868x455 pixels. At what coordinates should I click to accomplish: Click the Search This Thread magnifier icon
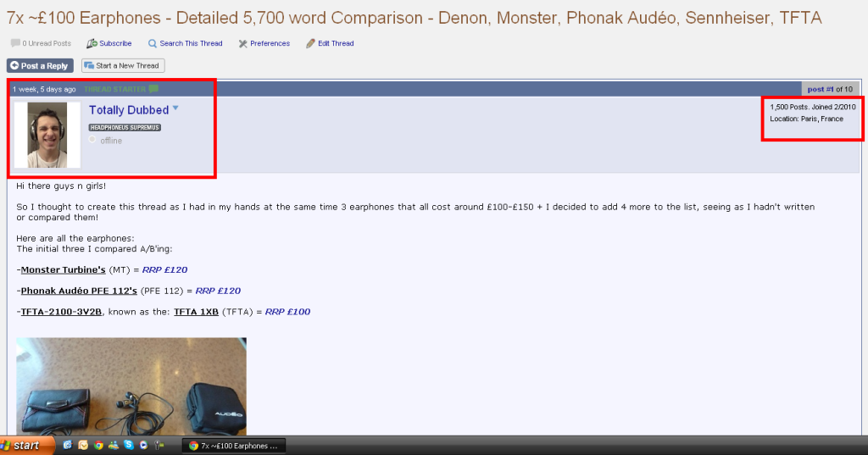click(153, 43)
